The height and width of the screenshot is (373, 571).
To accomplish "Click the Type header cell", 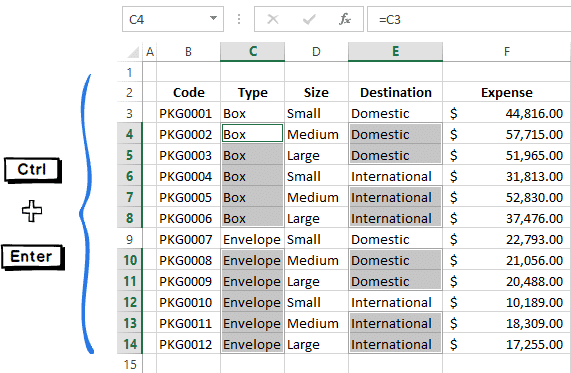I will pos(252,93).
